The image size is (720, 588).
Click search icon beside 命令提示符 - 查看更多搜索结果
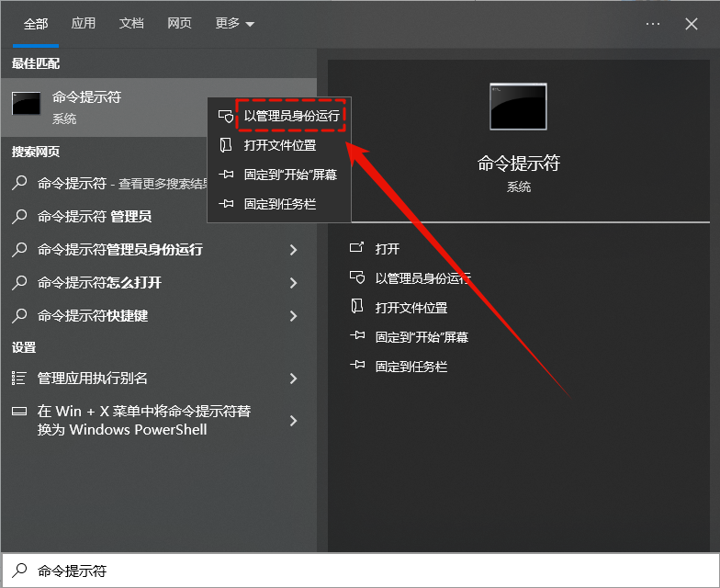19,183
